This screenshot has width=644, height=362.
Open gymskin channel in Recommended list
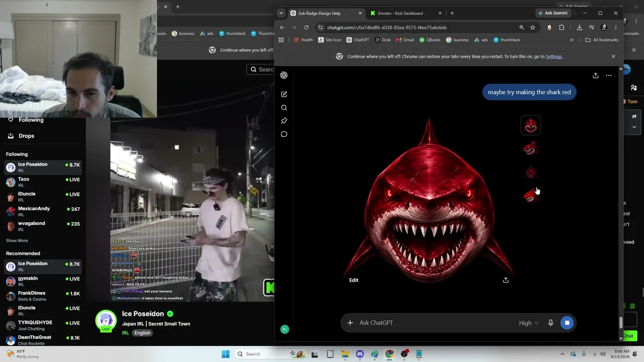[x=43, y=281]
